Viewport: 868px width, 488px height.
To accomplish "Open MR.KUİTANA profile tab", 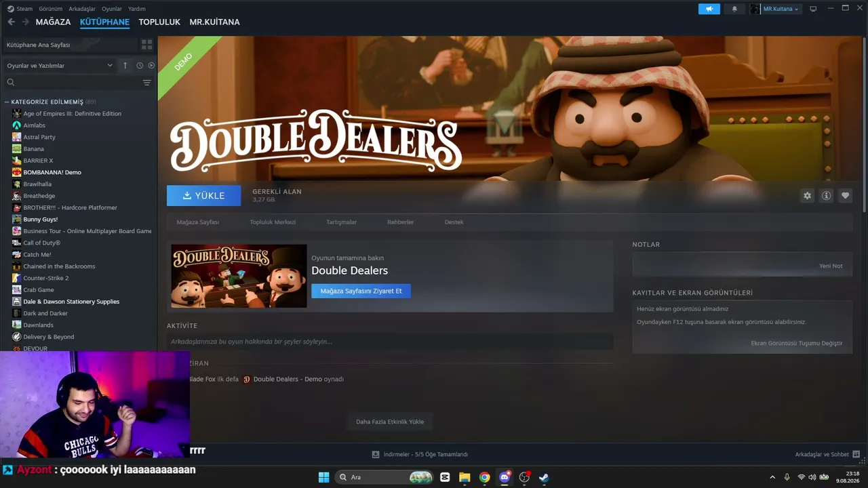I will (x=214, y=22).
